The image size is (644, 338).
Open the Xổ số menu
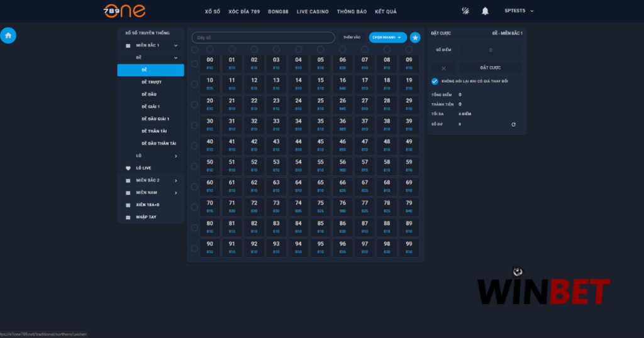tap(213, 11)
